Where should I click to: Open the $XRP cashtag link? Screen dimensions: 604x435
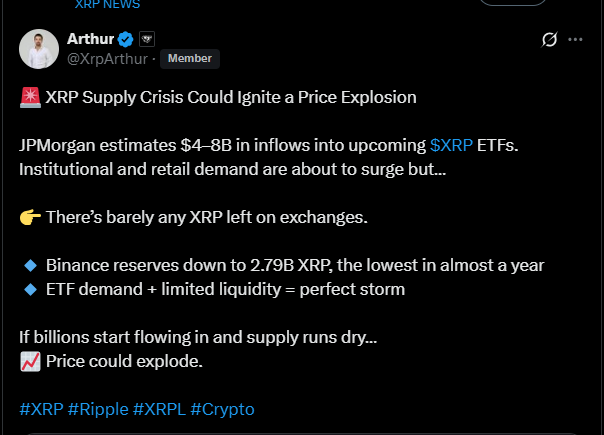pos(451,144)
